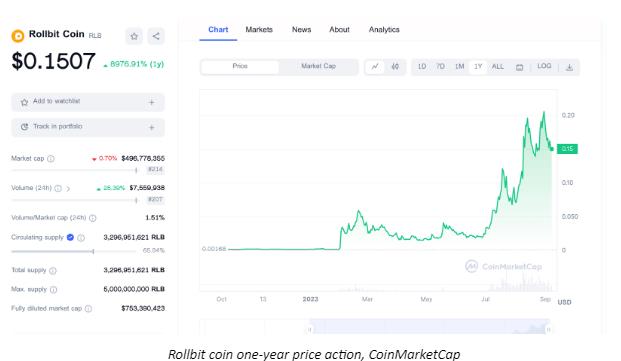The height and width of the screenshot is (361, 621).
Task: Switch to the Markets tab
Action: [x=259, y=30]
